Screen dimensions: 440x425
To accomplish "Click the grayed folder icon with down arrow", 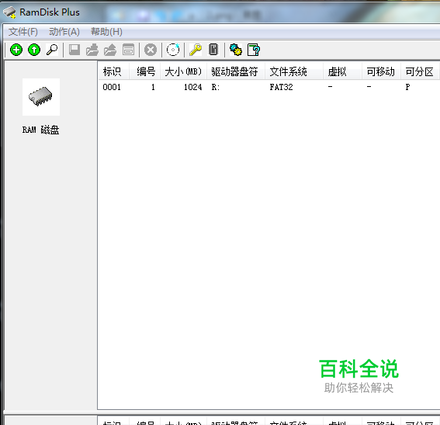I will (92, 50).
